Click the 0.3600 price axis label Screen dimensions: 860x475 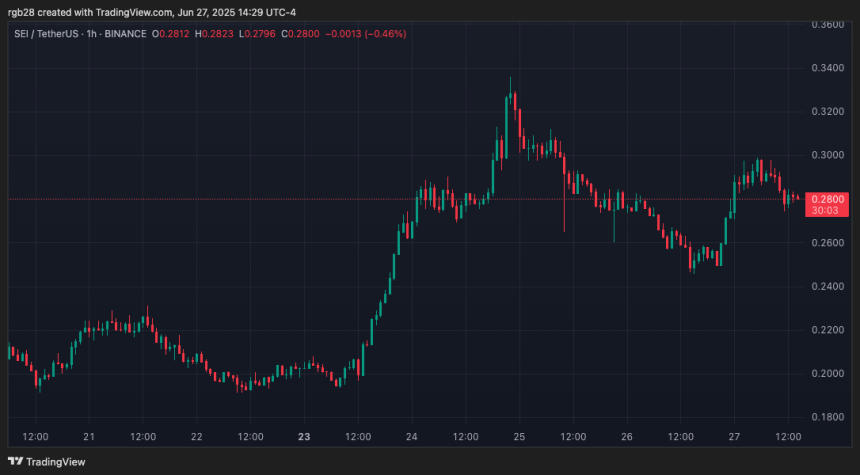(x=826, y=24)
